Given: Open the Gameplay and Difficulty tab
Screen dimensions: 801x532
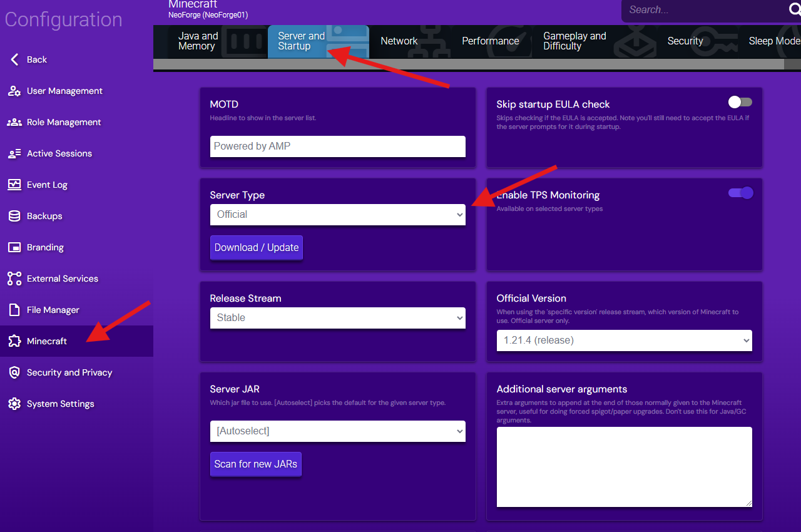Looking at the screenshot, I should (x=574, y=41).
